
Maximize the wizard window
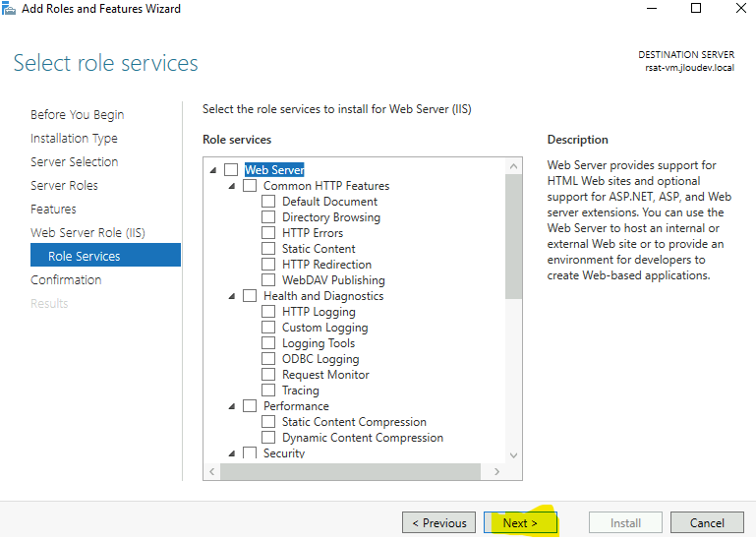(x=696, y=8)
